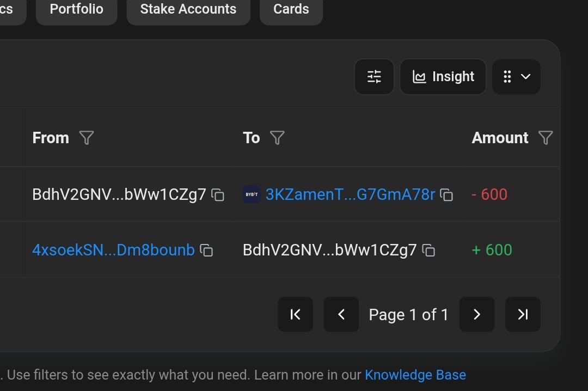This screenshot has height=391, width=588.
Task: Open the Portfolio tab
Action: pyautogui.click(x=77, y=10)
